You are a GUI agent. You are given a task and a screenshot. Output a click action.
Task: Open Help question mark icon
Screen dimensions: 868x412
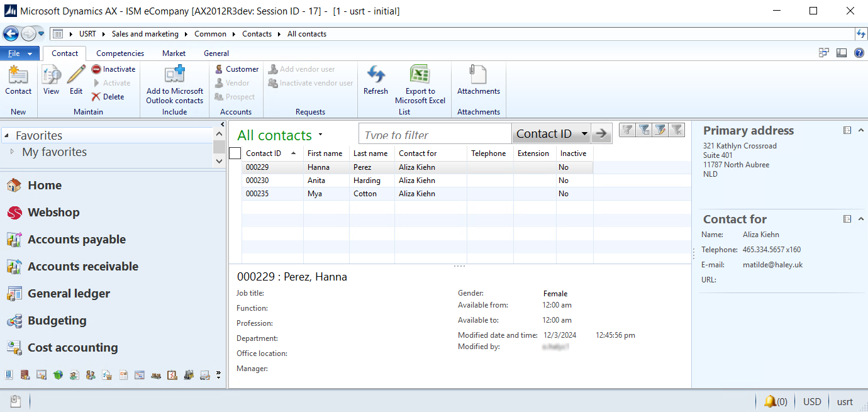tap(859, 53)
